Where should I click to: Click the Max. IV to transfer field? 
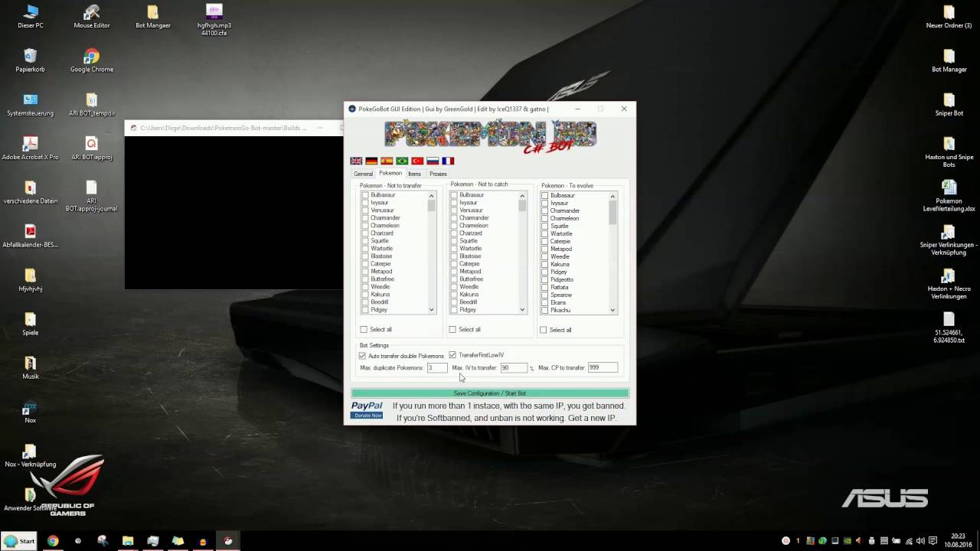click(x=514, y=368)
